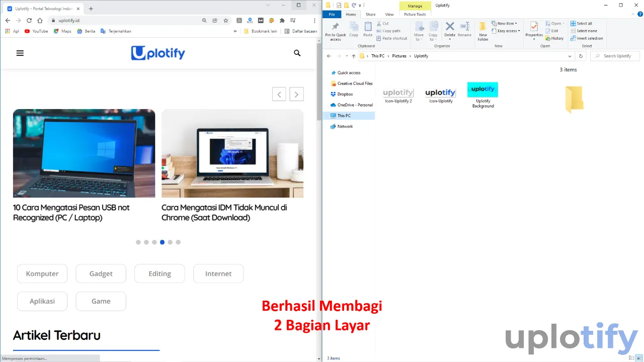Go to next carousel slide
The width and height of the screenshot is (644, 362).
click(x=296, y=94)
